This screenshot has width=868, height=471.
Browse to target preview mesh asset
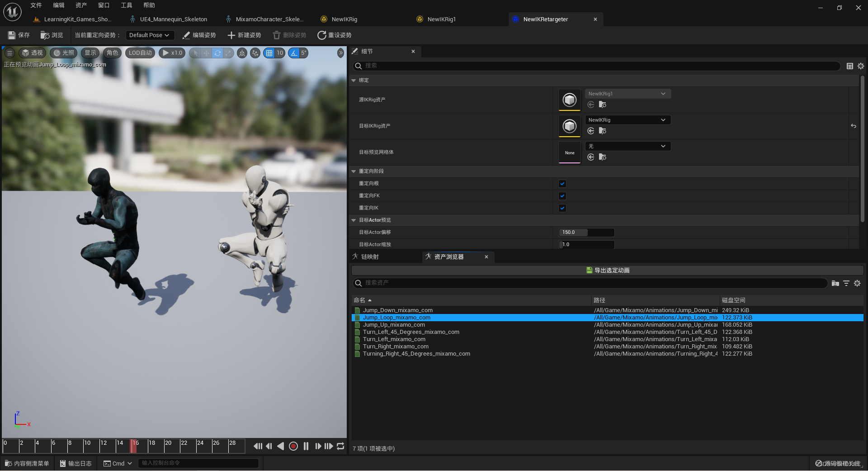point(603,157)
